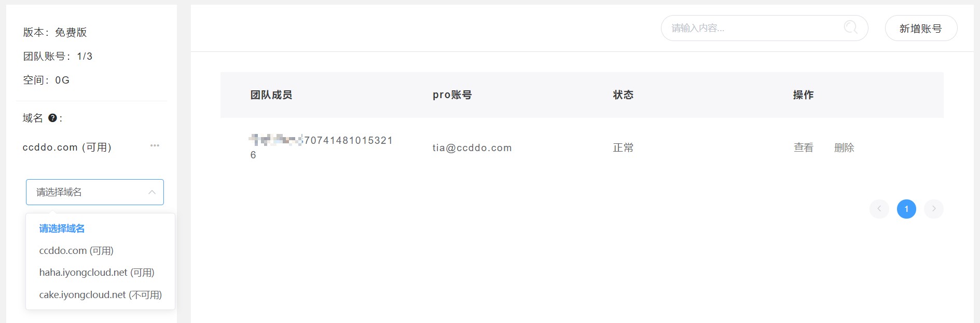
Task: Delete the tia@ccddo.com account via 删除
Action: click(x=844, y=147)
